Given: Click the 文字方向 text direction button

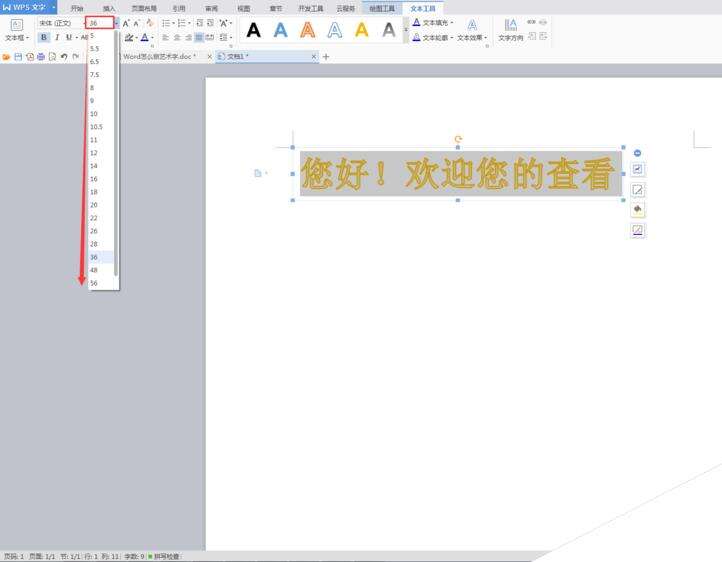Looking at the screenshot, I should (x=511, y=30).
